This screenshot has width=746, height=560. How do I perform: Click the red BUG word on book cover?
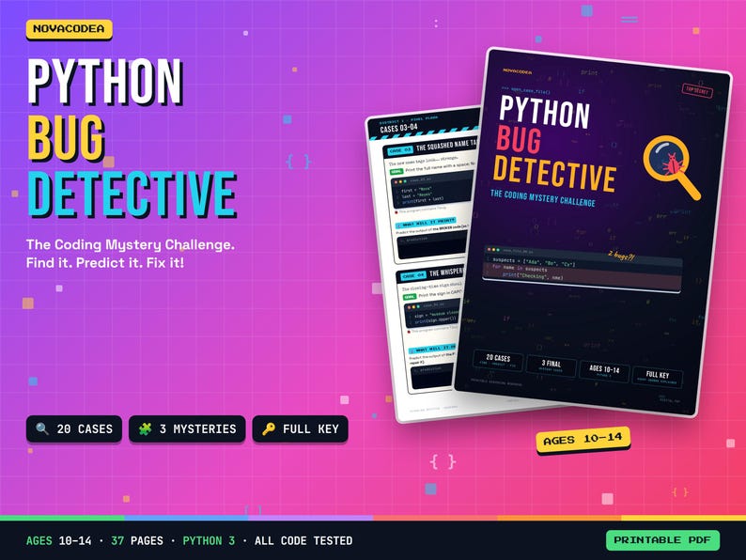click(519, 140)
